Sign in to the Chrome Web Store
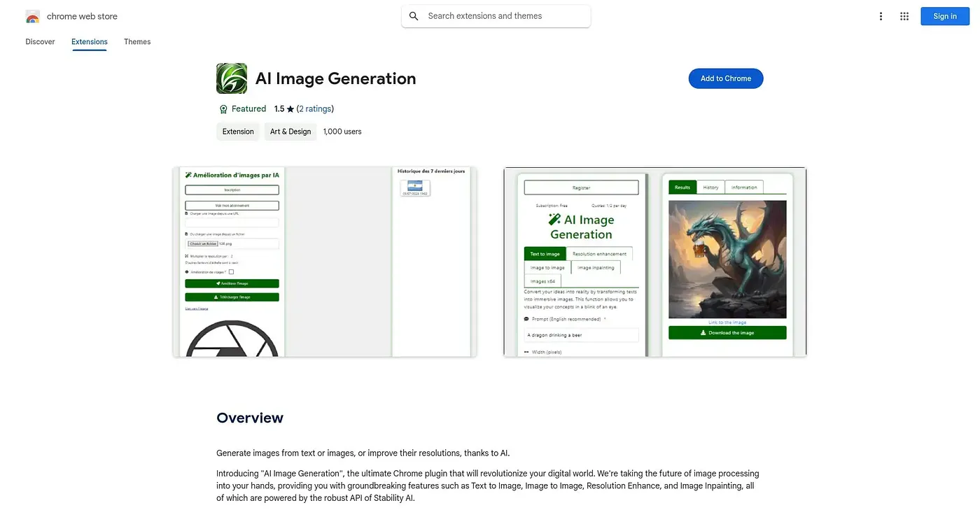The image size is (980, 510). pos(945,16)
